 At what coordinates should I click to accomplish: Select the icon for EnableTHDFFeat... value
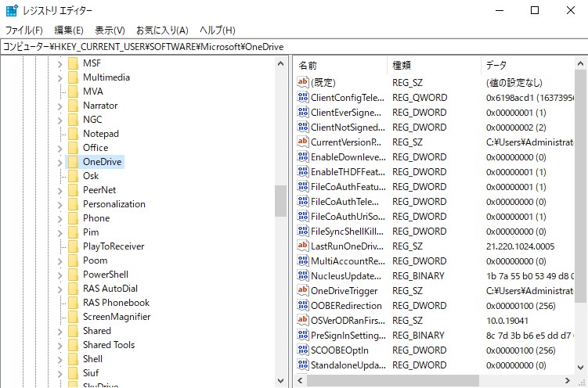coord(303,171)
